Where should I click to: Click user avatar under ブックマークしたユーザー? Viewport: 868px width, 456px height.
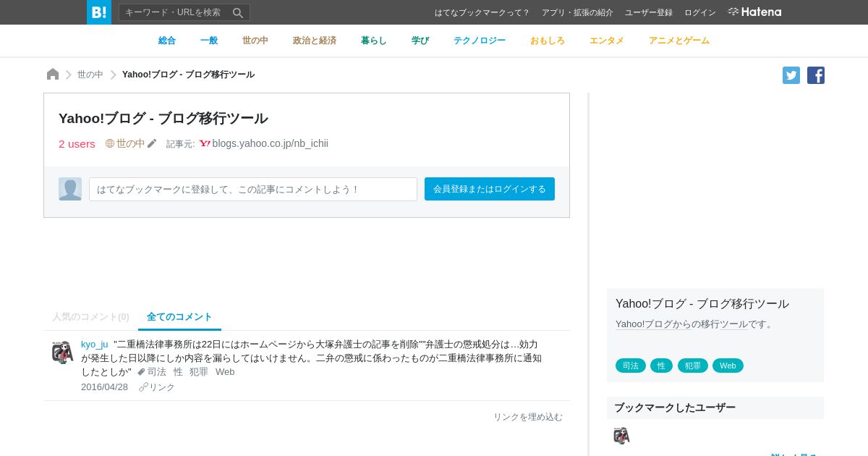tap(621, 436)
